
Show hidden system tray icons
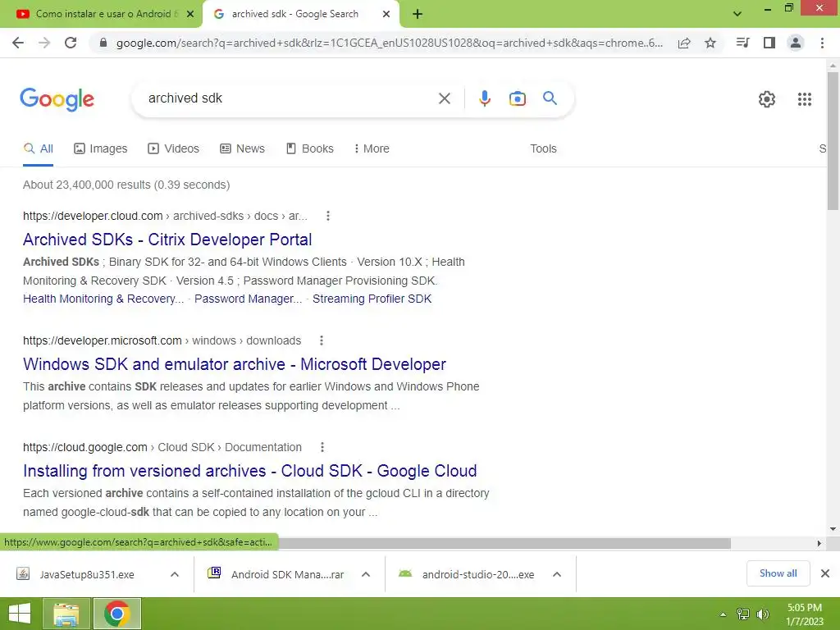[x=724, y=614]
